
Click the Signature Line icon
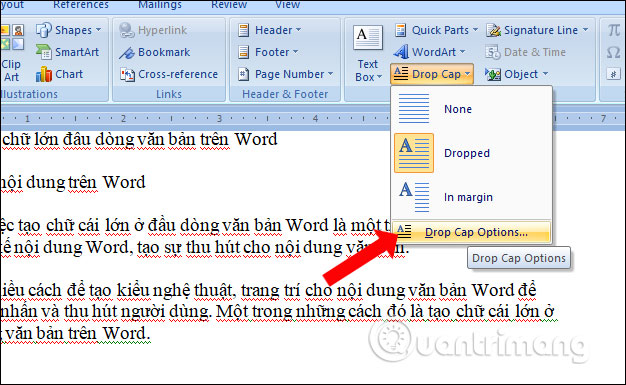(x=493, y=30)
